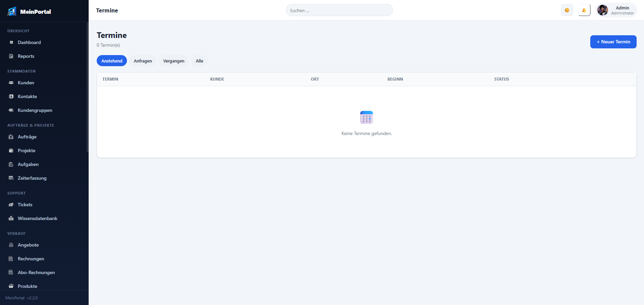The width and height of the screenshot is (644, 305).
Task: Click the Aufträge clipboard icon
Action: point(11,137)
